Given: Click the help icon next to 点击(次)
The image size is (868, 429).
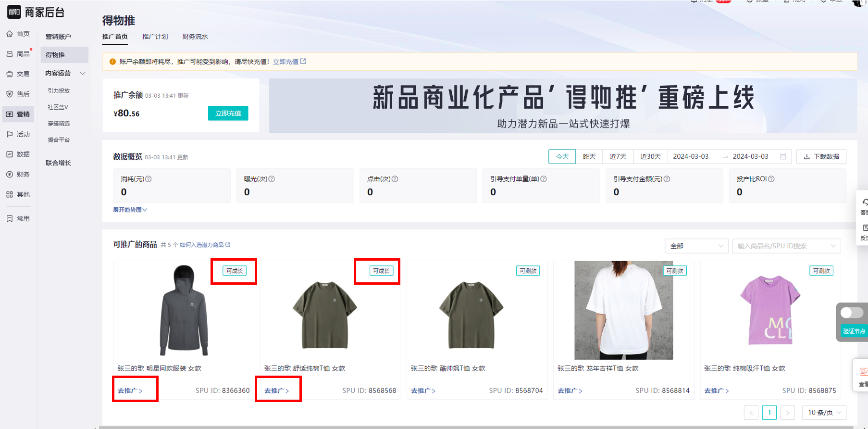Looking at the screenshot, I should click(395, 179).
